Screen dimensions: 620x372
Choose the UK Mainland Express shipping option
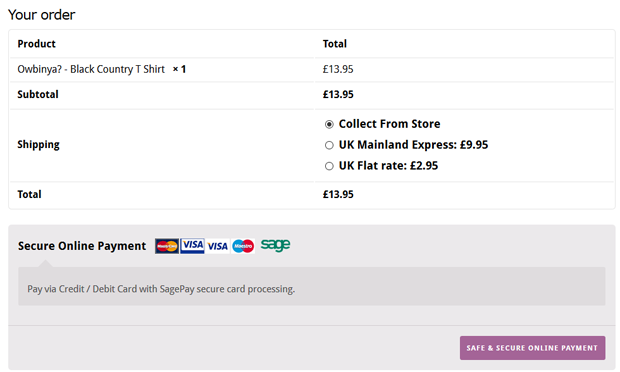point(329,145)
